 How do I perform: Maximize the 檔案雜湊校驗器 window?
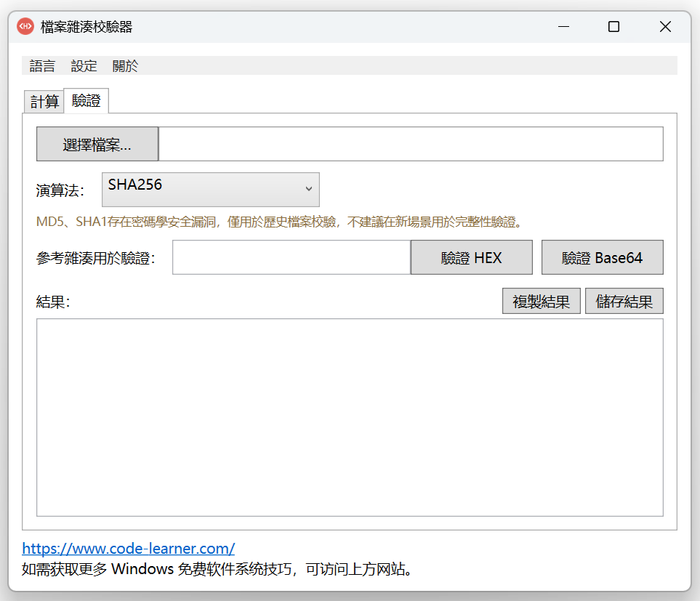(x=613, y=27)
